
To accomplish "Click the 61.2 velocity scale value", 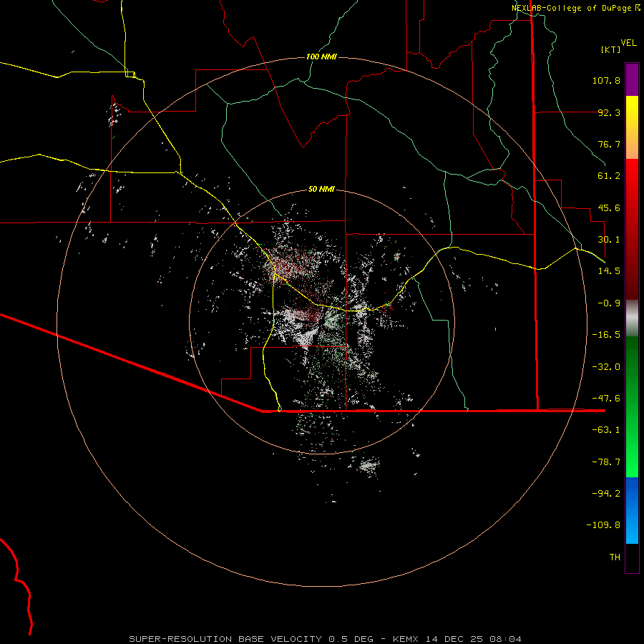I will (609, 176).
